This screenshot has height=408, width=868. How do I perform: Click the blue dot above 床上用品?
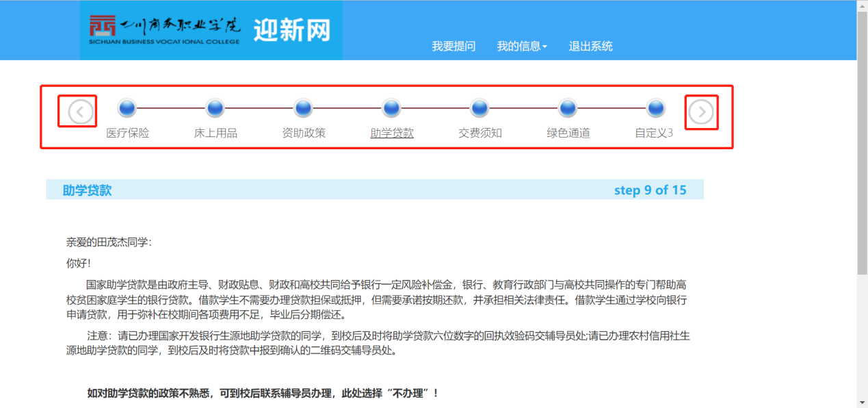pyautogui.click(x=215, y=108)
